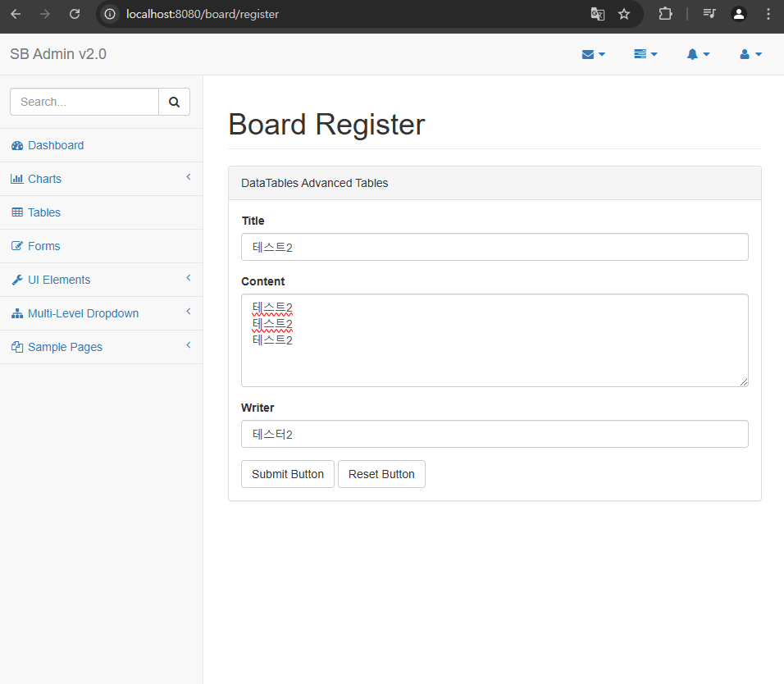The width and height of the screenshot is (784, 684).
Task: Go back with the browser back arrow
Action: [x=16, y=14]
